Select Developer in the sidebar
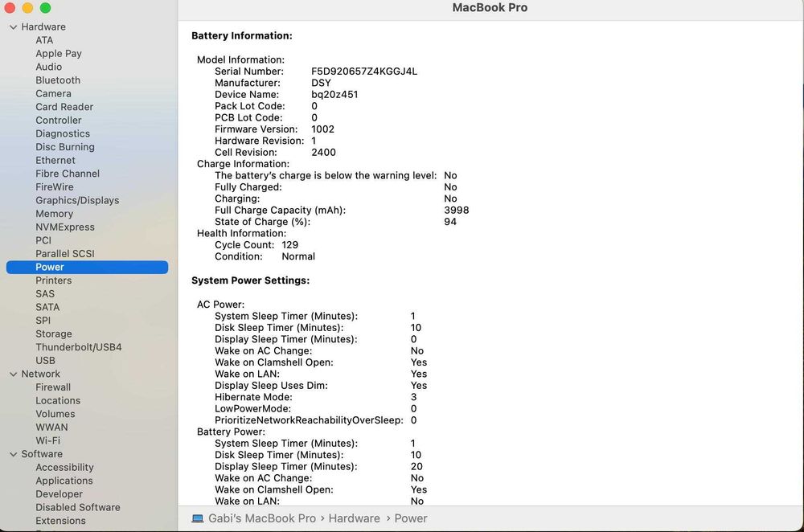The width and height of the screenshot is (804, 532). [x=59, y=494]
